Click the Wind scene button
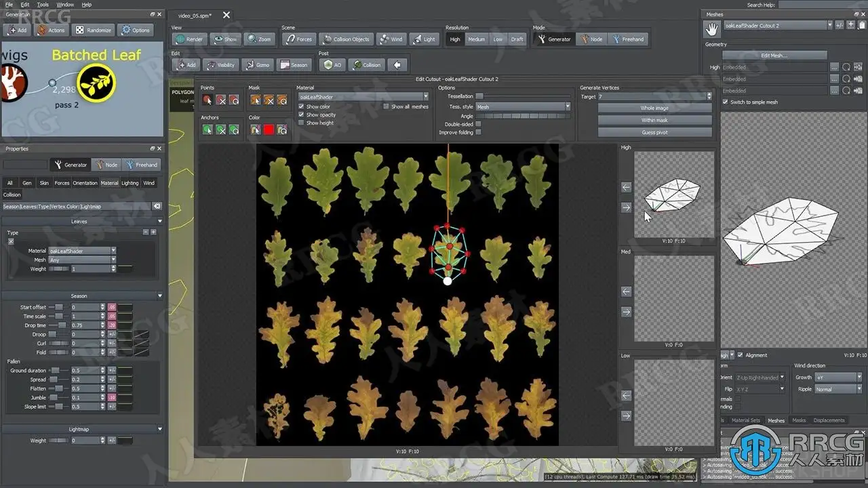The width and height of the screenshot is (868, 488). pyautogui.click(x=391, y=39)
